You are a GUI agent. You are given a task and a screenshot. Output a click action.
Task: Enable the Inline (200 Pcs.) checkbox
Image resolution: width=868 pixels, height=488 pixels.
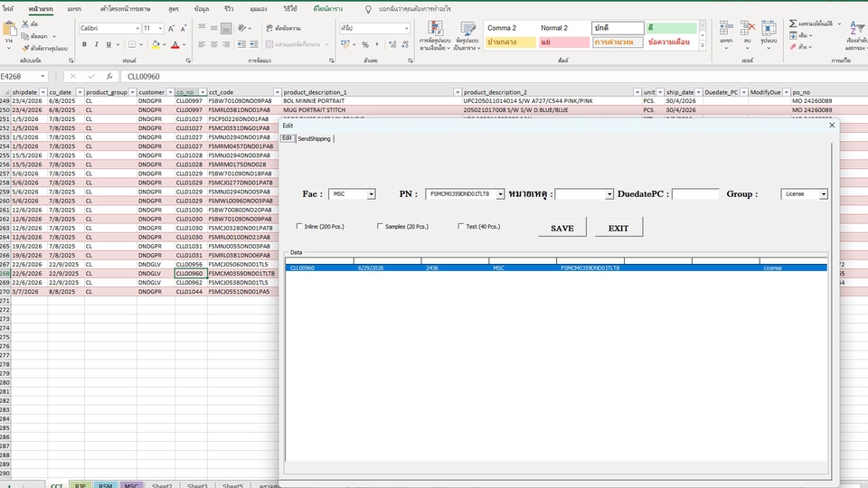click(x=300, y=227)
